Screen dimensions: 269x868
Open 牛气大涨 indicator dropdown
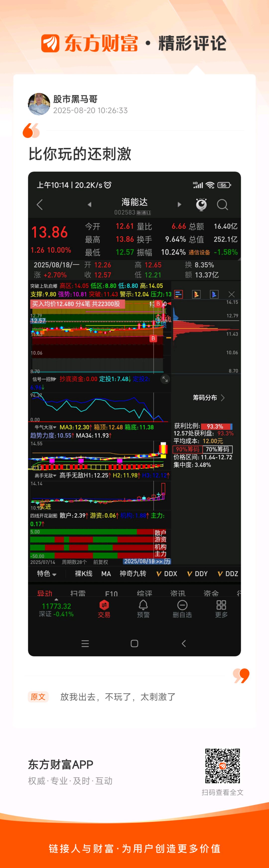tap(46, 427)
